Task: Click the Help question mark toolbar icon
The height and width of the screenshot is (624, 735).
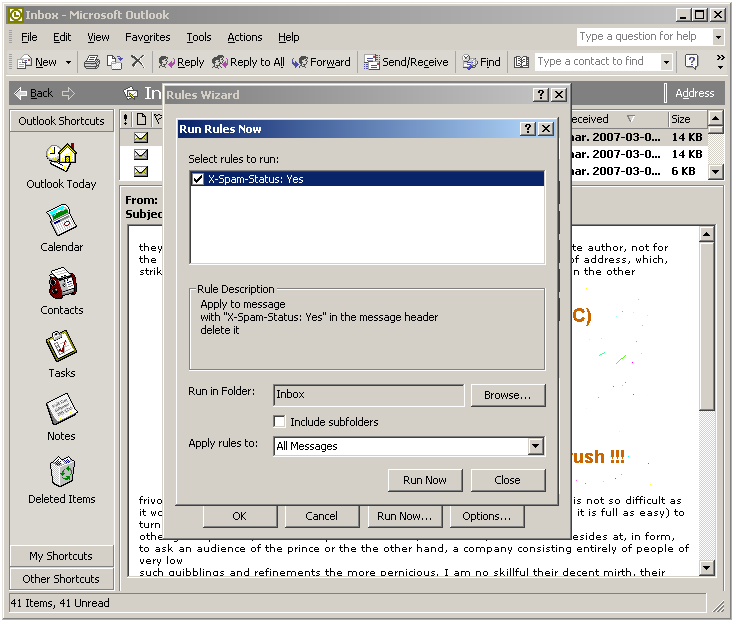Action: (691, 61)
